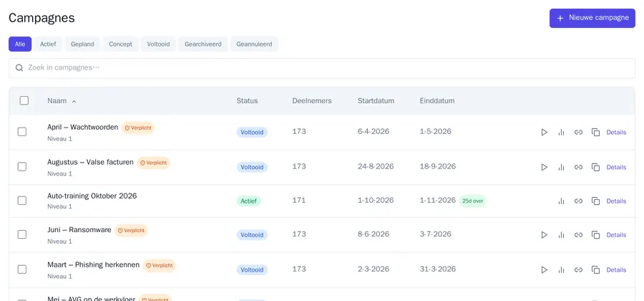This screenshot has width=644, height=301.
Task: Tick the select-all checkbox in table header
Action: click(24, 100)
